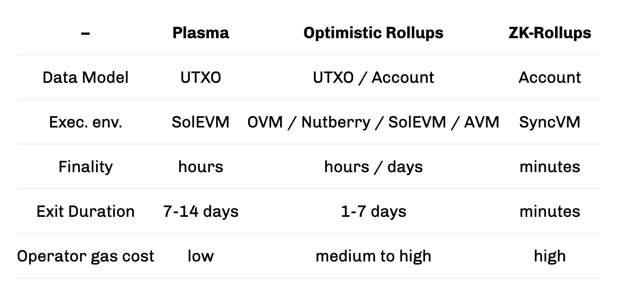Select the Operator gas cost label
The image size is (644, 296).
[x=86, y=256]
